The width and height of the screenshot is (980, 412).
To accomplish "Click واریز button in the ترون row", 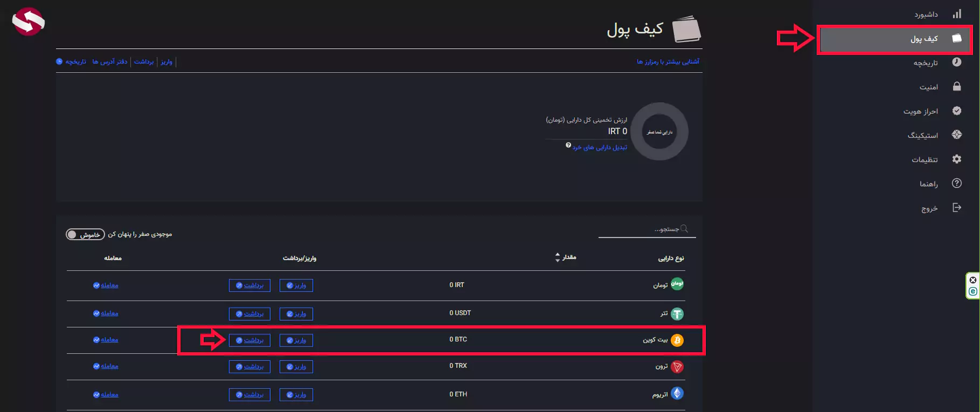I will point(296,367).
